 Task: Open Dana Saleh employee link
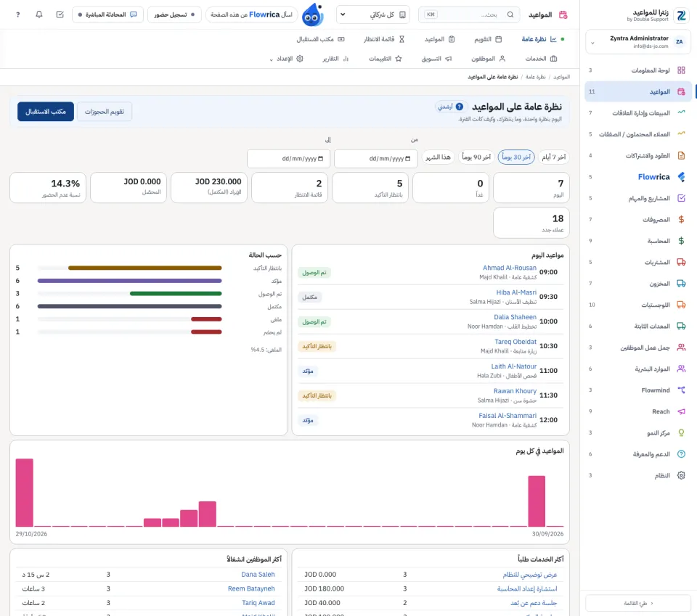(258, 574)
